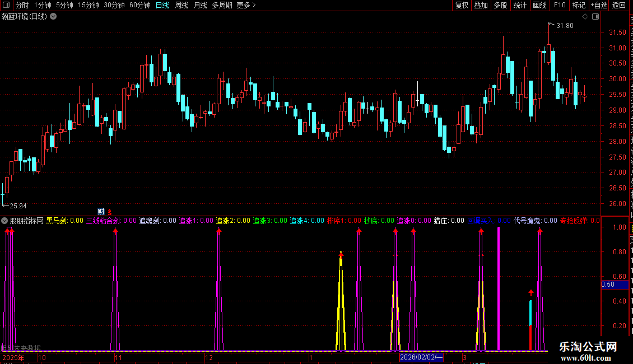Select the 三线粘合剑 indicator label
Viewport: 633px width, 364px height.
click(111, 221)
